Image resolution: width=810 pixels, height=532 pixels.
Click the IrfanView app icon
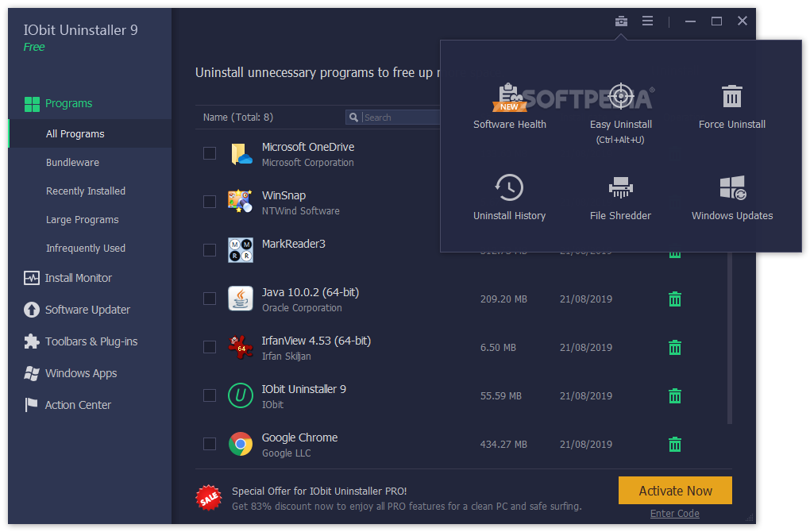coord(241,347)
